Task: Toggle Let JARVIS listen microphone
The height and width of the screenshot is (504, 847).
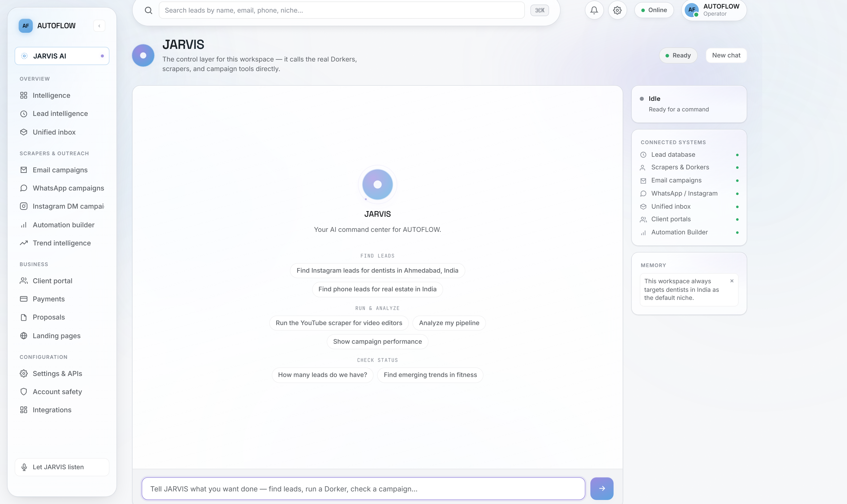Action: [x=62, y=467]
